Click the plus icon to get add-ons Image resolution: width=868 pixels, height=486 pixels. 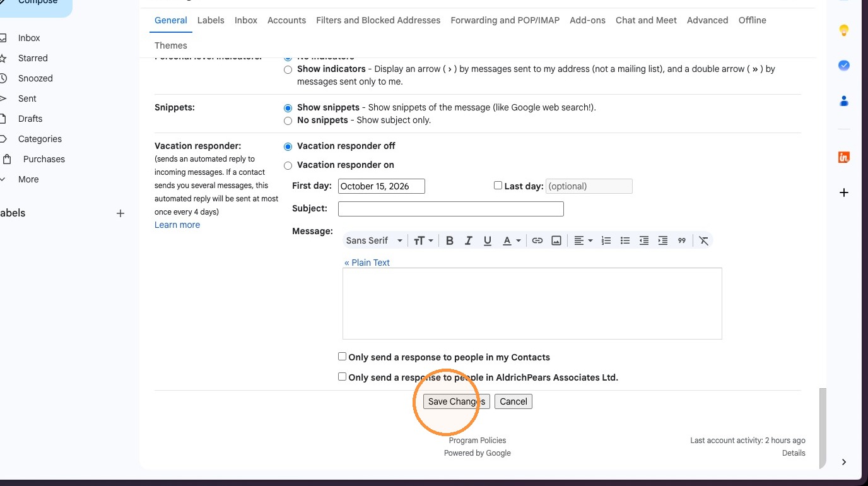pyautogui.click(x=844, y=193)
